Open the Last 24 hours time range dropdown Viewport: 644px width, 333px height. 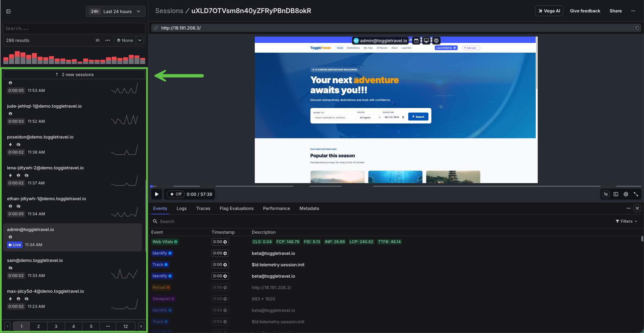click(116, 11)
